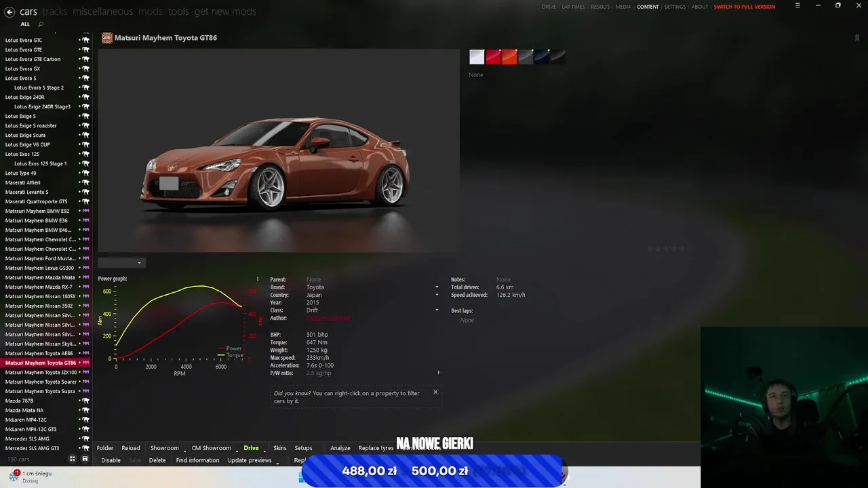Click the star rating next to the preview
Viewport: 868px width, 488px height.
point(666,249)
